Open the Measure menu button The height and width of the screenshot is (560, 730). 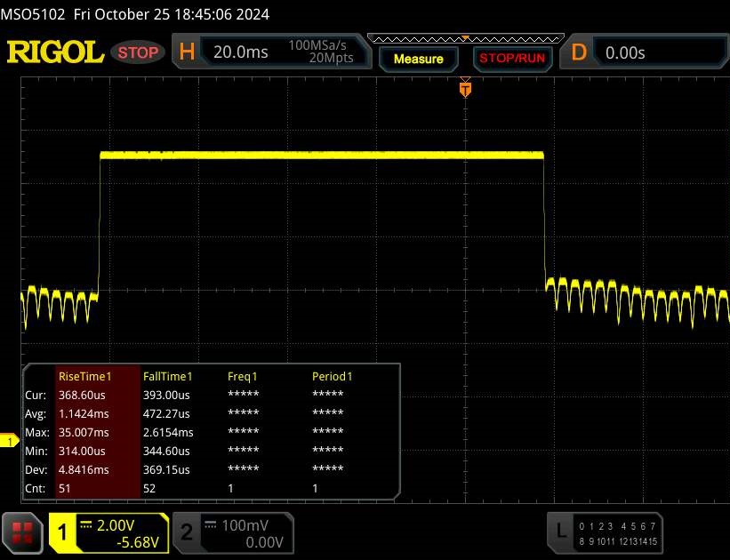tap(418, 59)
